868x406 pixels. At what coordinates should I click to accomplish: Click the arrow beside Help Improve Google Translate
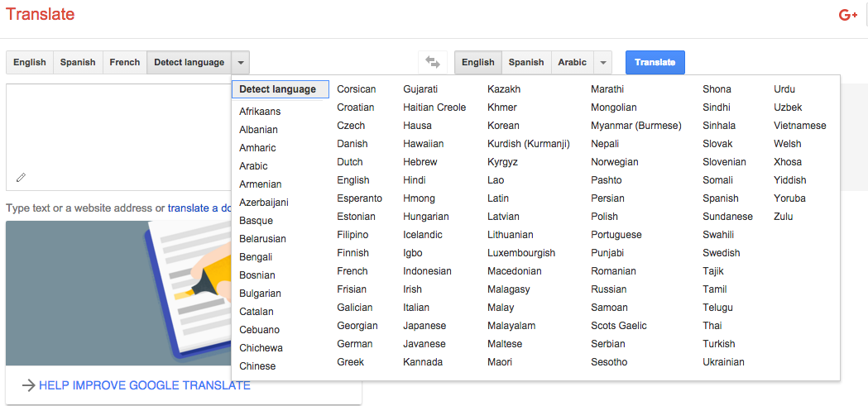point(28,385)
